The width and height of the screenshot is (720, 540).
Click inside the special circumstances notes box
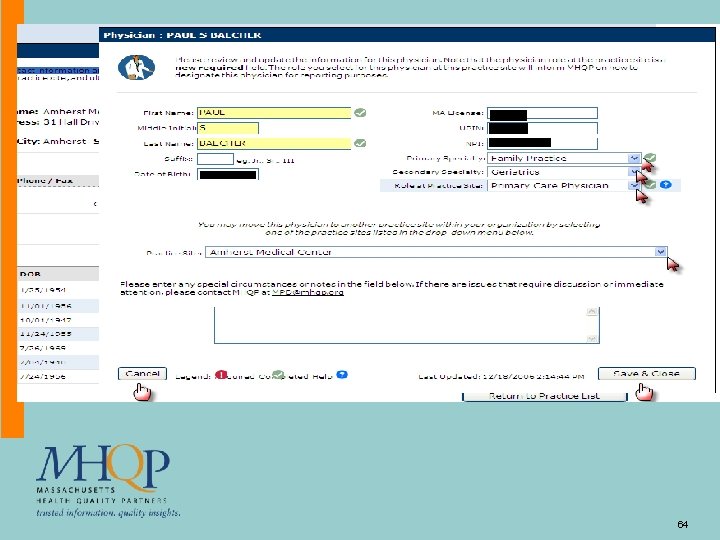(407, 326)
